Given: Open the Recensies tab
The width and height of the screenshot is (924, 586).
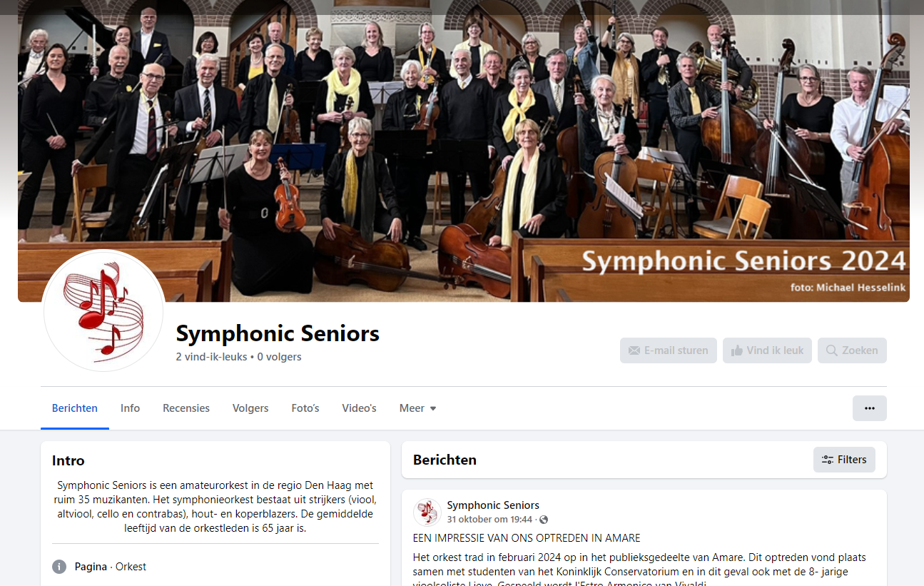Looking at the screenshot, I should click(x=186, y=408).
